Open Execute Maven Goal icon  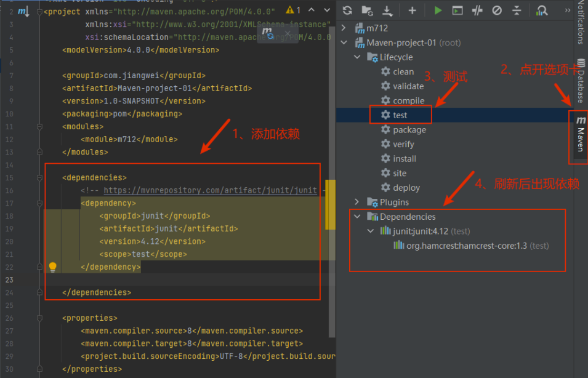click(457, 10)
